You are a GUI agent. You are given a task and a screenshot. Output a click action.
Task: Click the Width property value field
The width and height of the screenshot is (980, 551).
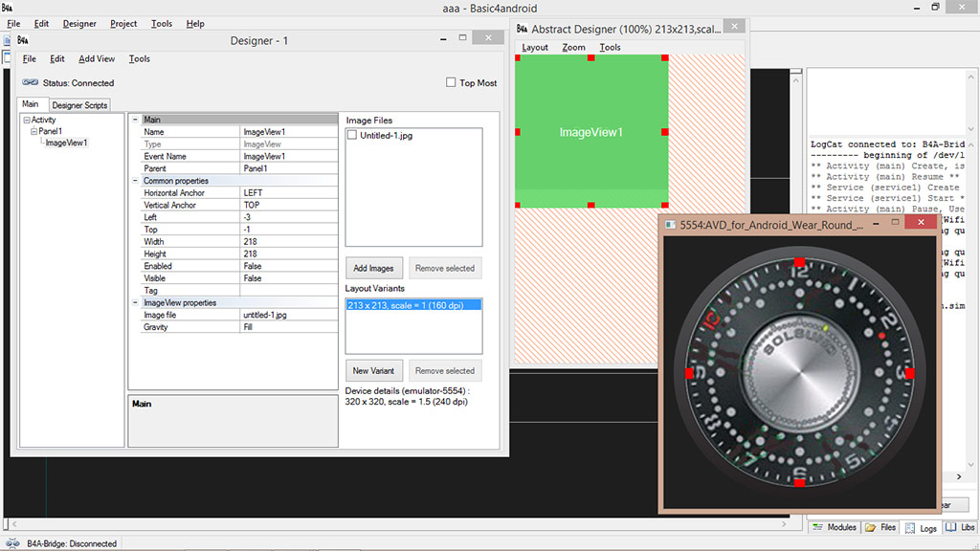click(289, 242)
